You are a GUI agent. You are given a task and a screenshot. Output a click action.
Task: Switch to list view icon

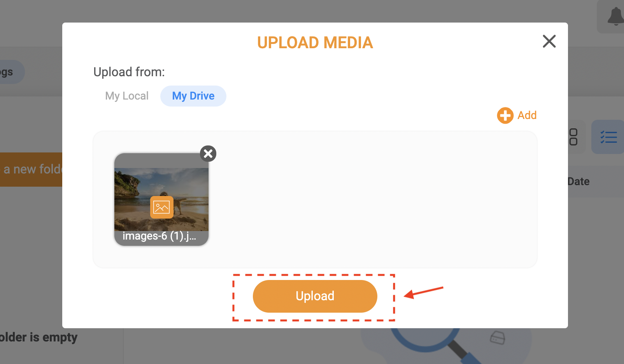(x=608, y=137)
